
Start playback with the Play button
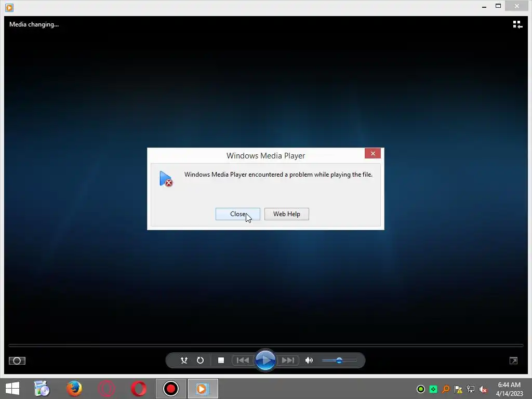click(x=265, y=360)
